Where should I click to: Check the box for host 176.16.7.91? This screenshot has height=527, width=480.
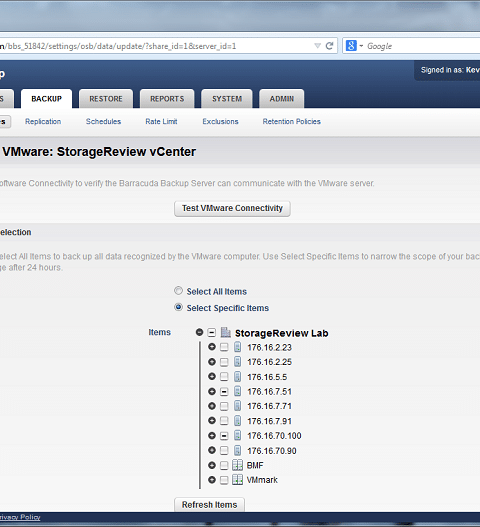pos(224,421)
